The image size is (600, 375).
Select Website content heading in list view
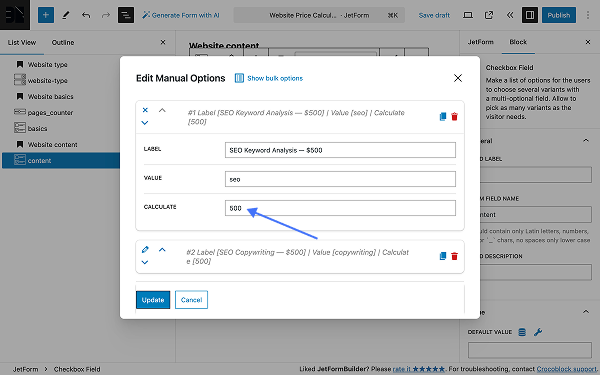pyautogui.click(x=52, y=145)
